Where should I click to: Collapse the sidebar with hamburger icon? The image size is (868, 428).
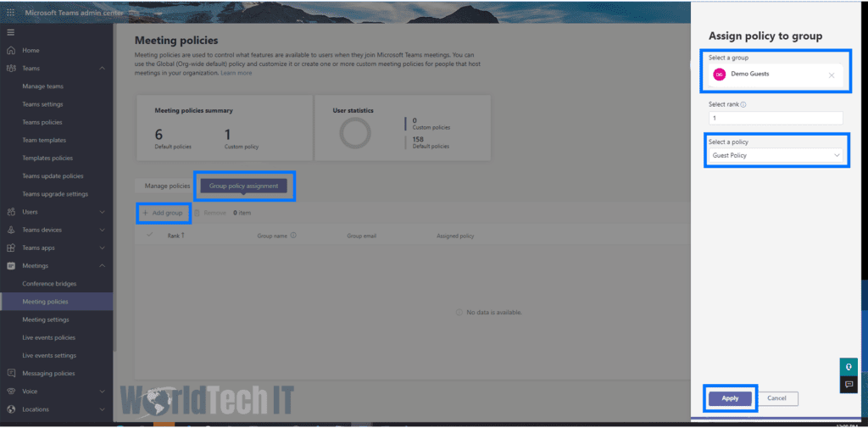(10, 32)
